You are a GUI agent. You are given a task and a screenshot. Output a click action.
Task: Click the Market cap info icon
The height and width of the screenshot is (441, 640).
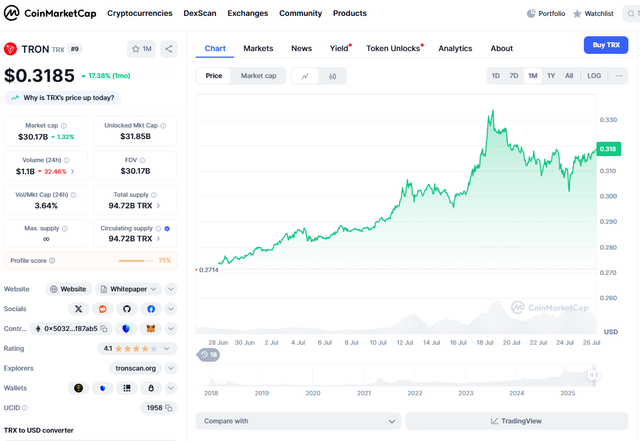point(64,126)
